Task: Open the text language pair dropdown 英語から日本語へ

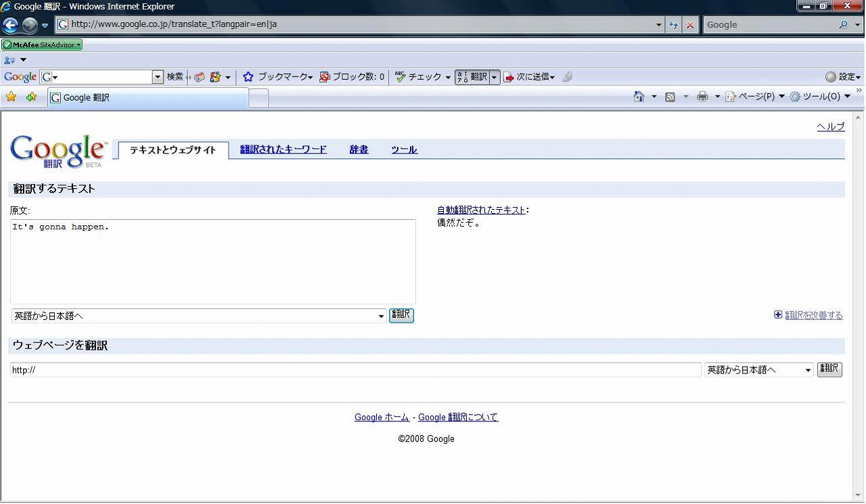Action: (x=199, y=316)
